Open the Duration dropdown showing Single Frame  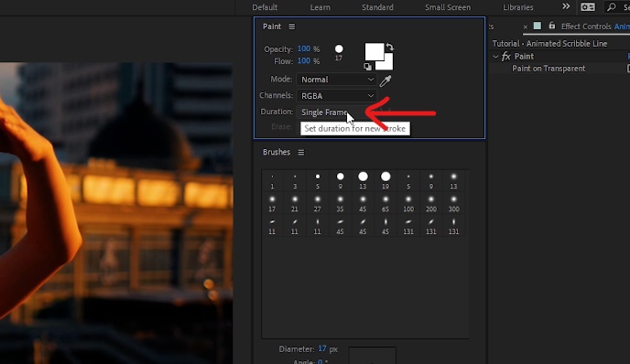pos(336,112)
